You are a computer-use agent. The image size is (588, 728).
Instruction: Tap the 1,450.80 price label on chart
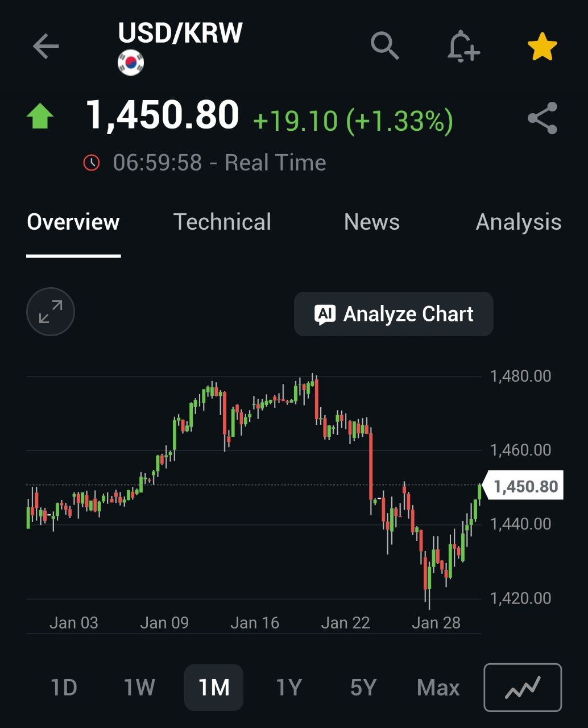[525, 486]
